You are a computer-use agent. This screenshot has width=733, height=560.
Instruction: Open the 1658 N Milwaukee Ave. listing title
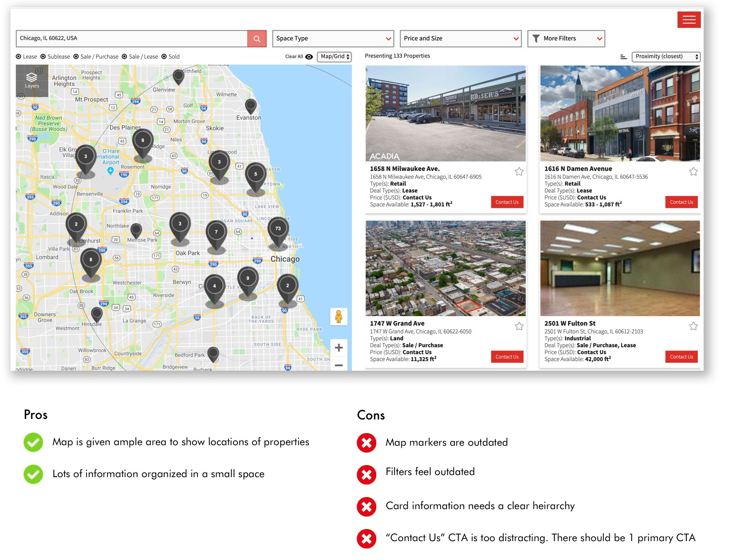(x=405, y=169)
